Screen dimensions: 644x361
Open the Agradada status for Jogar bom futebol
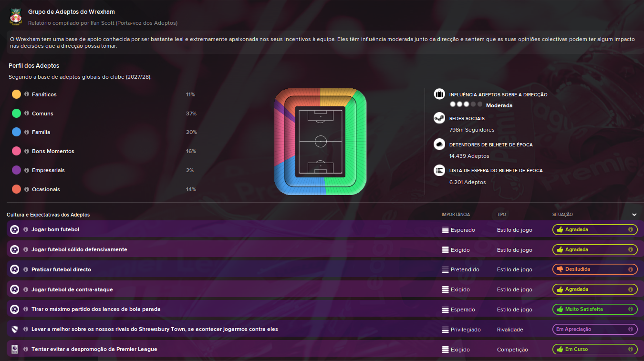[595, 230]
